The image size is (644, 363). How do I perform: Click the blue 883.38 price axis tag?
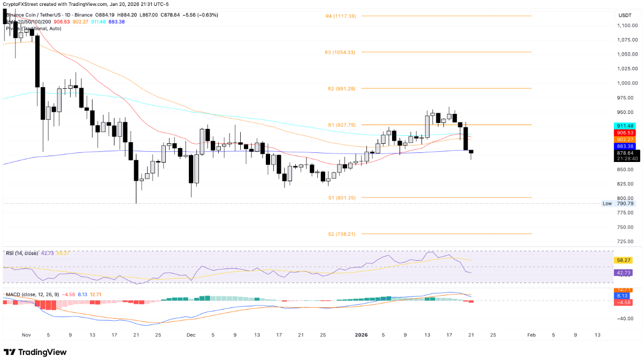coord(624,146)
